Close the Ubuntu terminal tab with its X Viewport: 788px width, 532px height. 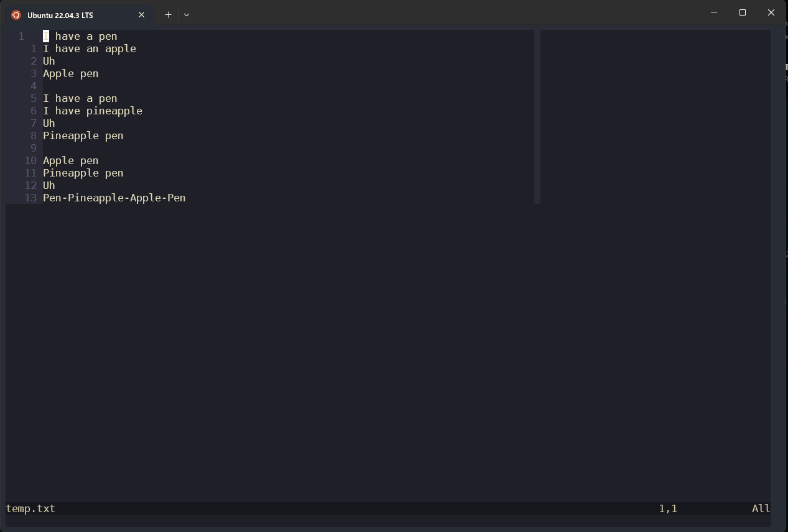pyautogui.click(x=141, y=14)
